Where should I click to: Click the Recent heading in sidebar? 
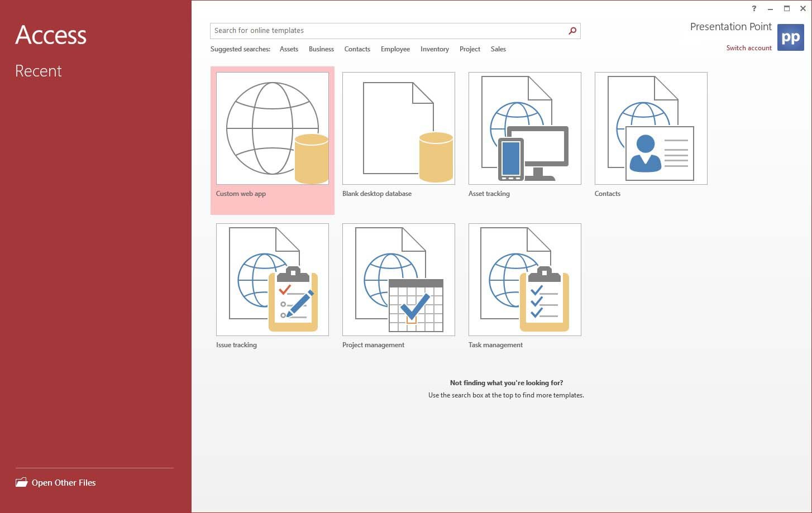pyautogui.click(x=39, y=71)
